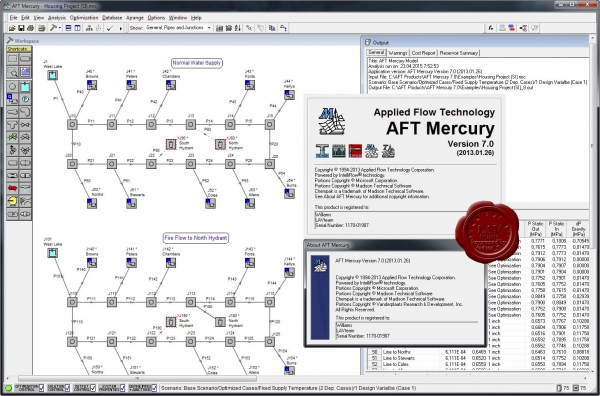Click the J40 Browns junction icon
This screenshot has width=600, height=396.
tap(92, 85)
